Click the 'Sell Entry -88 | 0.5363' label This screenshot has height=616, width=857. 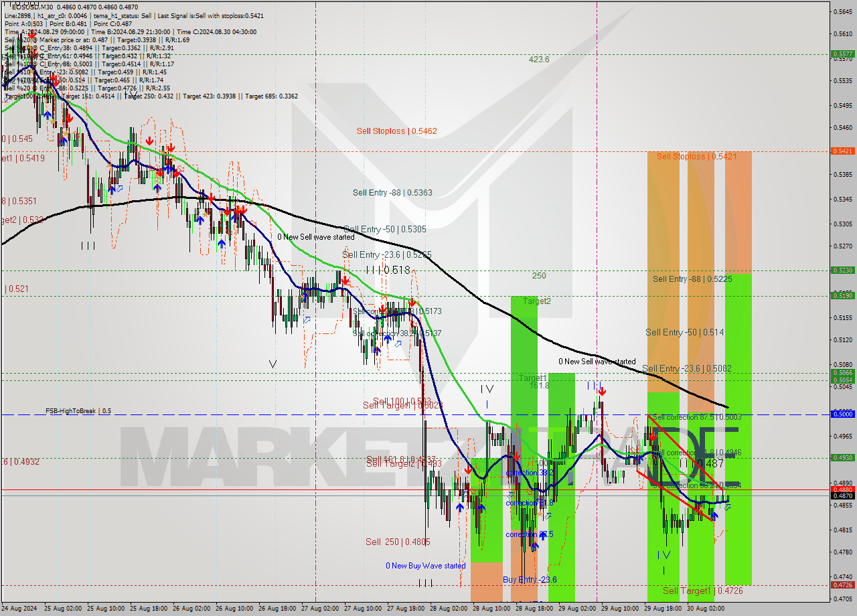392,193
